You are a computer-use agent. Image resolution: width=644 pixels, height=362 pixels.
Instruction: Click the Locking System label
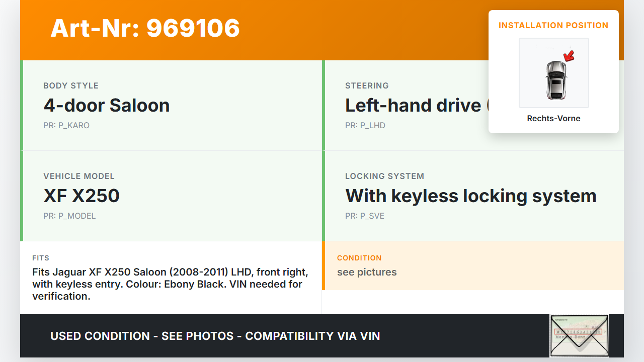click(x=384, y=176)
